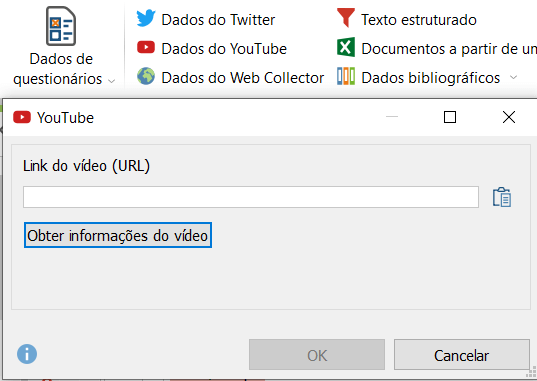Image resolution: width=537 pixels, height=381 pixels.
Task: Choose the Dados do YouTube label
Action: [x=224, y=49]
